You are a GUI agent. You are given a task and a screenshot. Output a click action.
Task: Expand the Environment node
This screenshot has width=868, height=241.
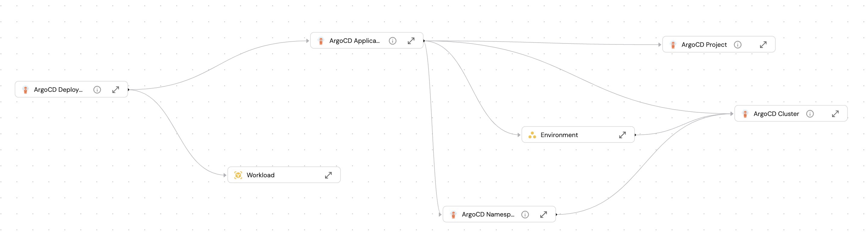click(x=622, y=135)
